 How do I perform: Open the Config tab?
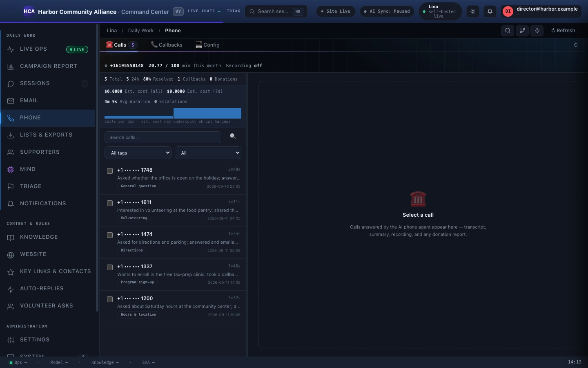coord(207,45)
